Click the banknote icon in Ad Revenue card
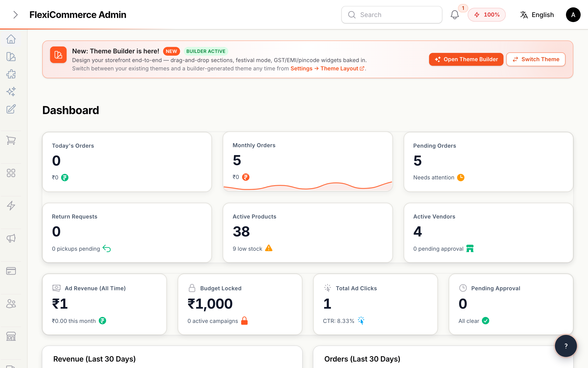The height and width of the screenshot is (368, 588). point(56,288)
